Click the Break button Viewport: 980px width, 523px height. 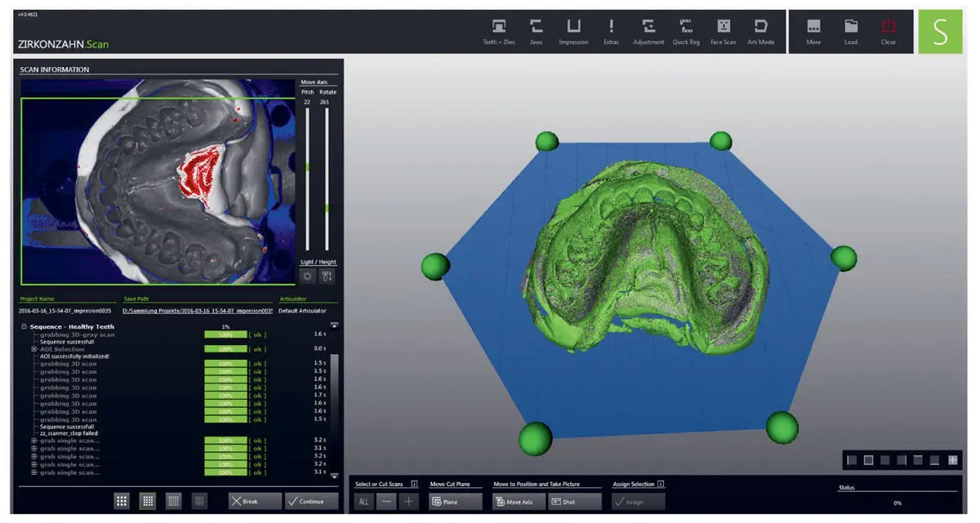point(255,501)
